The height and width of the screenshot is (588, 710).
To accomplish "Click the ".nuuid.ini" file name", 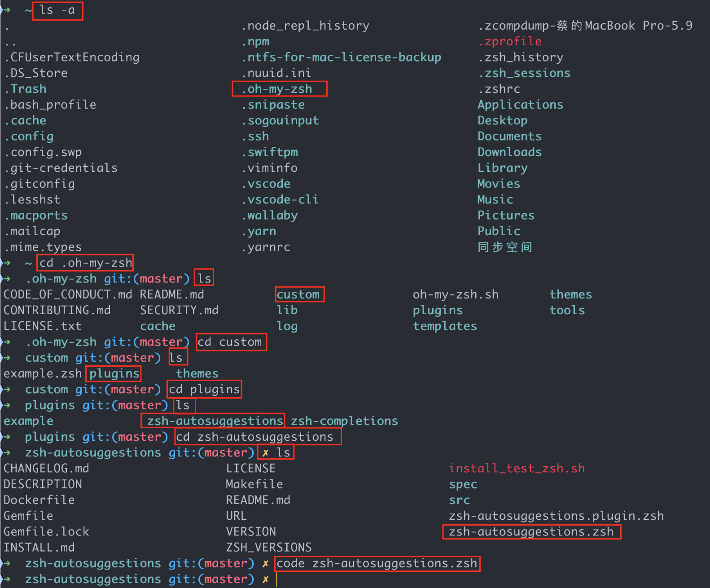I will [276, 73].
